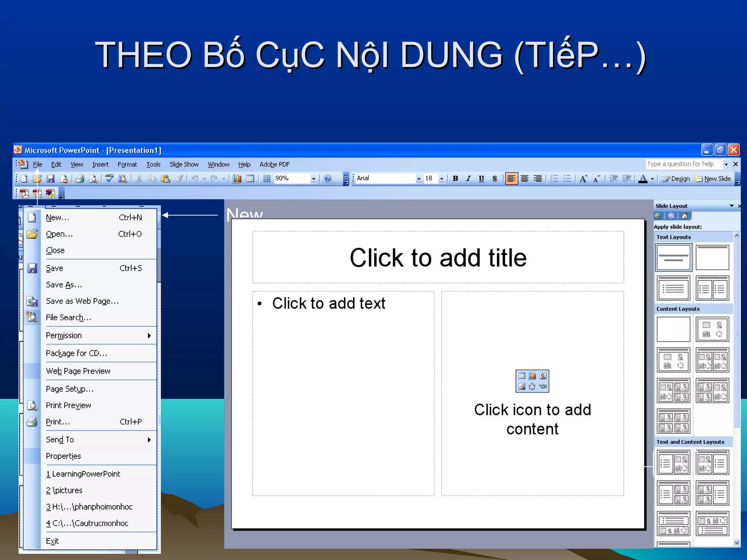Click into the Type a question for help box
The image size is (747, 560).
point(684,164)
